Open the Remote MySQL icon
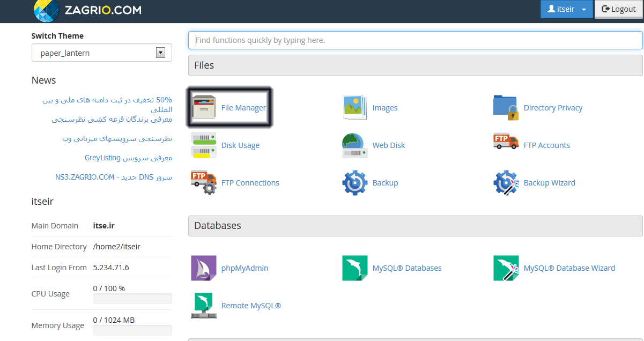 [x=204, y=306]
